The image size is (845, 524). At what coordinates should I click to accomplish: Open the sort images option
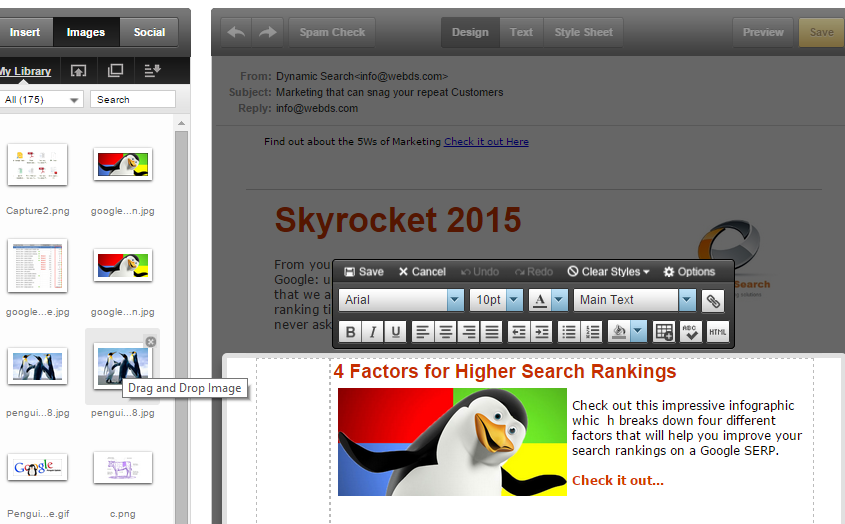(152, 71)
